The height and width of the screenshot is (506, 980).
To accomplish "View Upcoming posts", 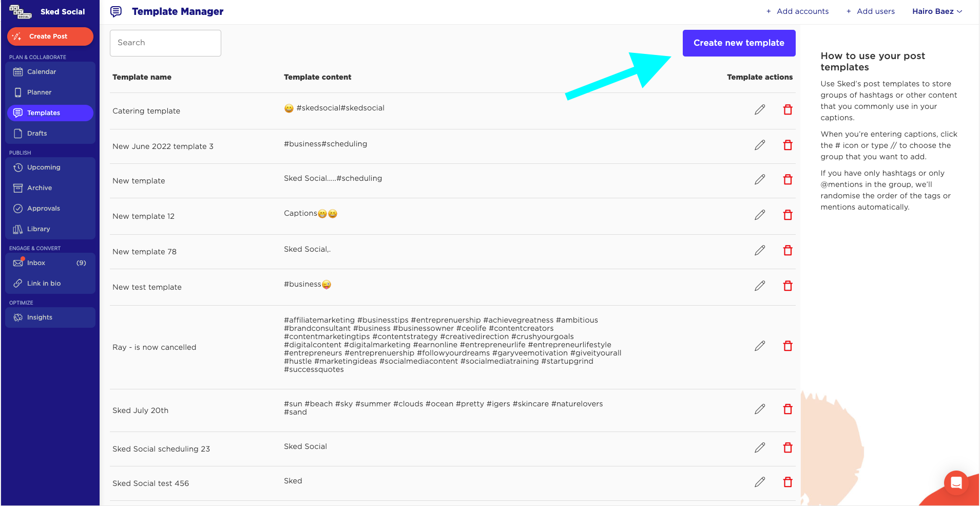I will coord(50,167).
